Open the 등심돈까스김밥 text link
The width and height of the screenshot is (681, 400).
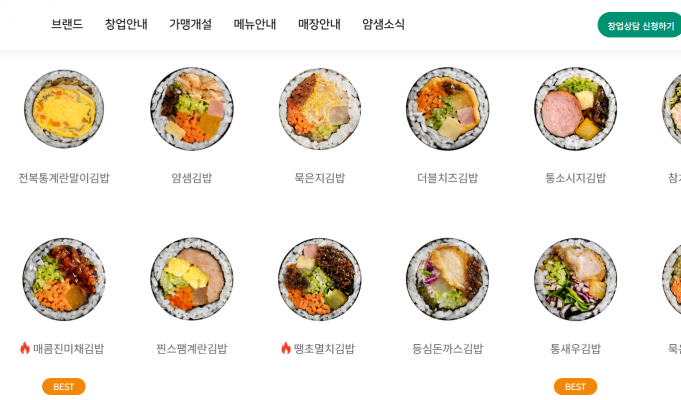click(447, 348)
